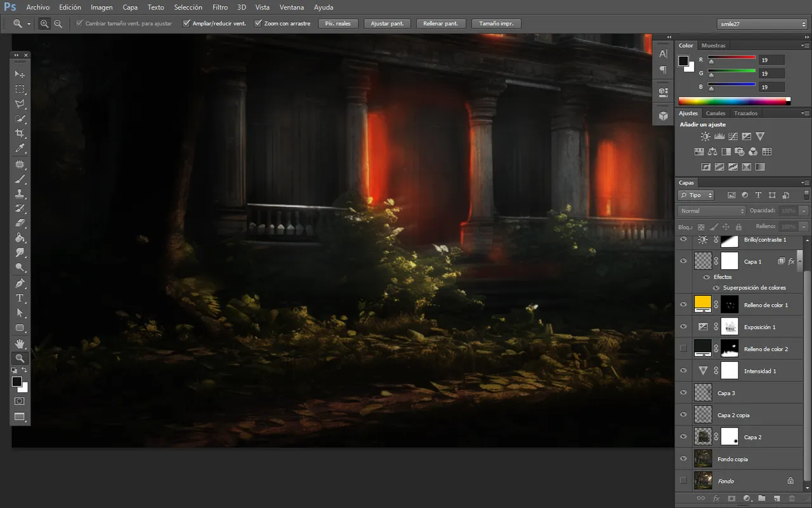Viewport: 812px width, 508px height.
Task: Open the Imagen menu
Action: (101, 8)
